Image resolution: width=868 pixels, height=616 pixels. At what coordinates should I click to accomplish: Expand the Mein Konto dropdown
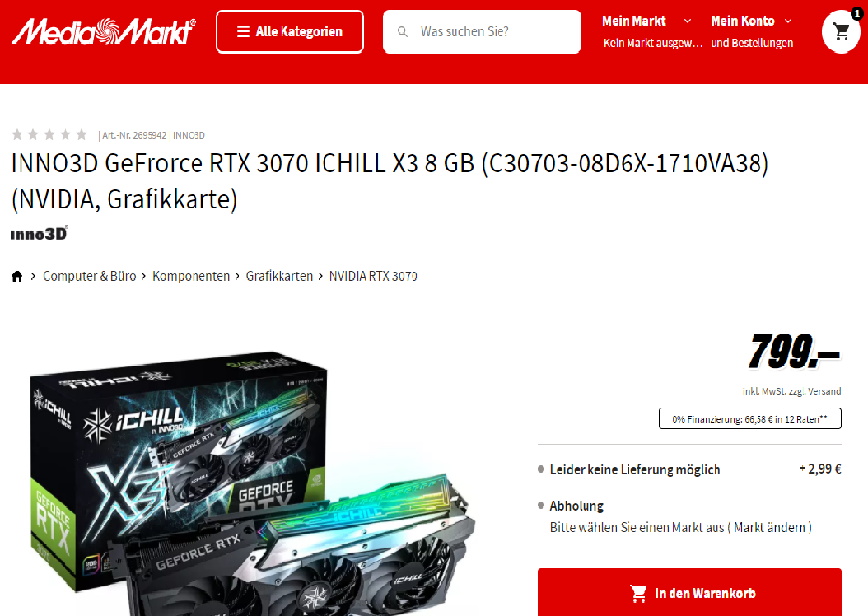(751, 21)
